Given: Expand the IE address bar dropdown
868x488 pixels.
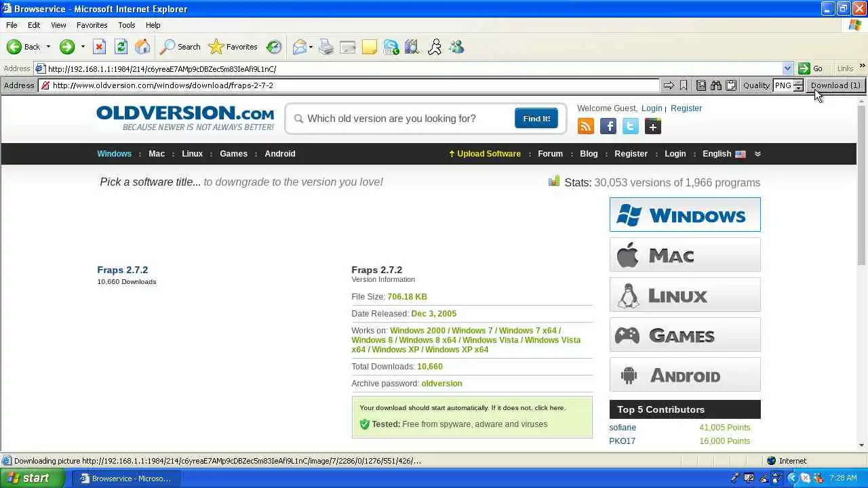Looking at the screenshot, I should pos(787,68).
